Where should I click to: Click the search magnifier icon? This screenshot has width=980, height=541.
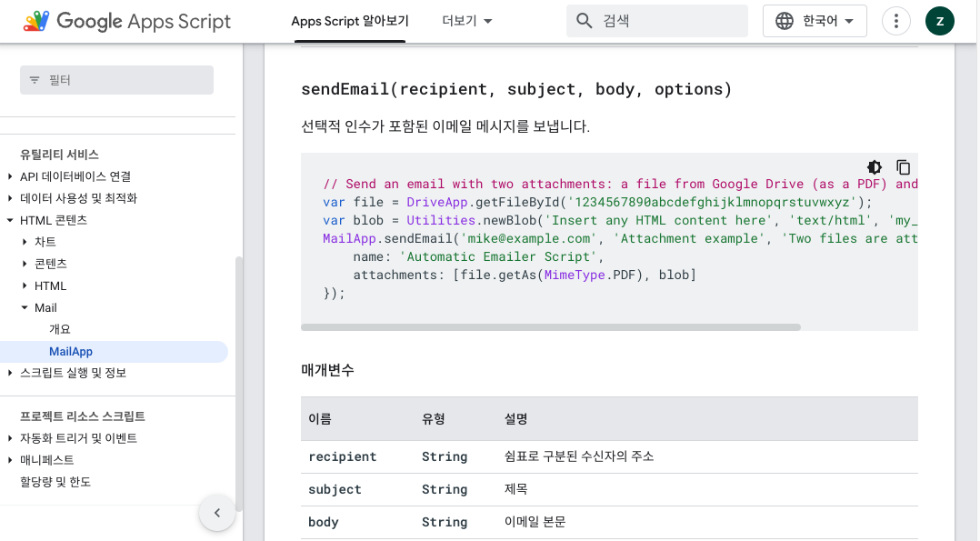coord(584,21)
